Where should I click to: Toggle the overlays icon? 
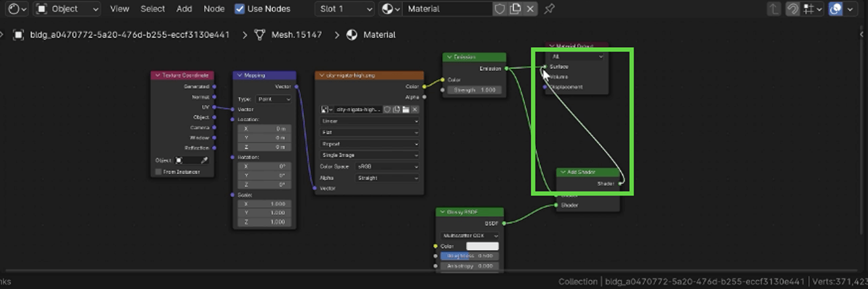[836, 9]
